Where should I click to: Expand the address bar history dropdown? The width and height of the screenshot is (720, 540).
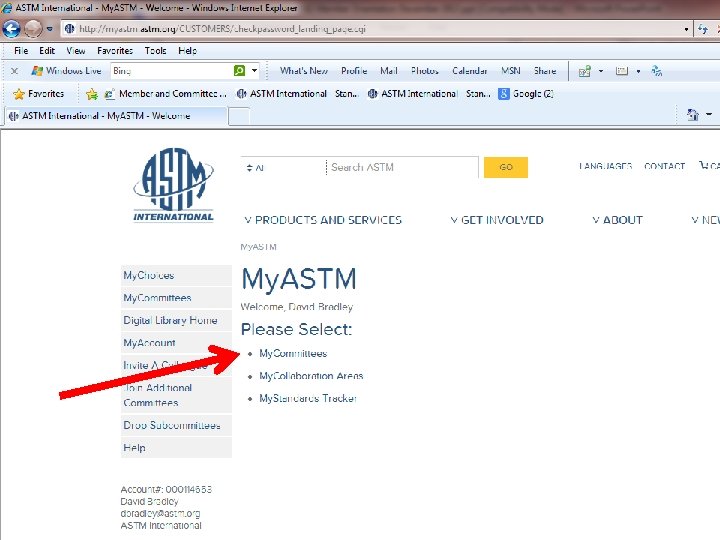(686, 29)
